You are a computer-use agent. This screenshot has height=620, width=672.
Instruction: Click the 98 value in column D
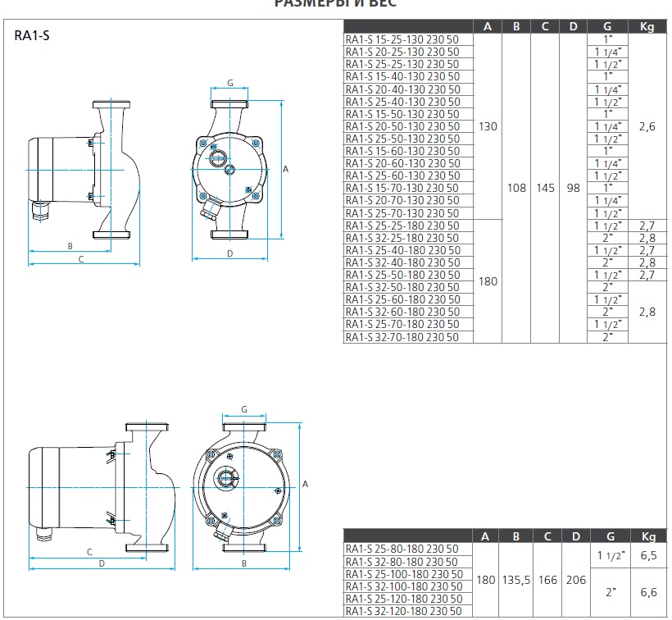[574, 188]
